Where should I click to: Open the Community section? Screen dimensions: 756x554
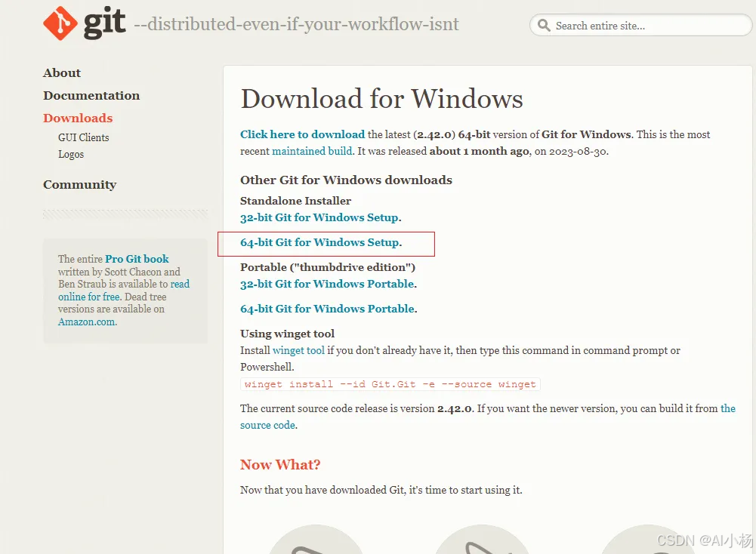point(79,184)
